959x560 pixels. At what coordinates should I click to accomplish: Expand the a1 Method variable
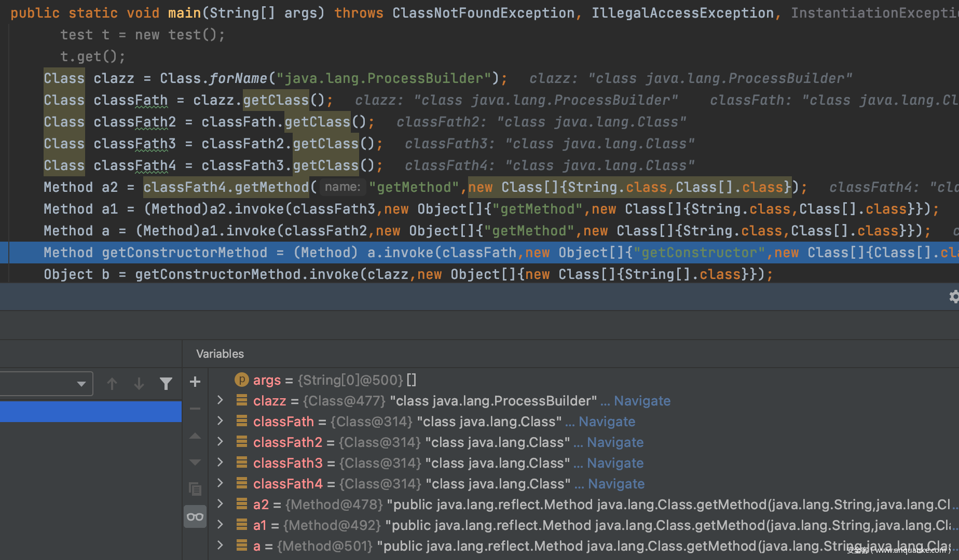coord(220,525)
